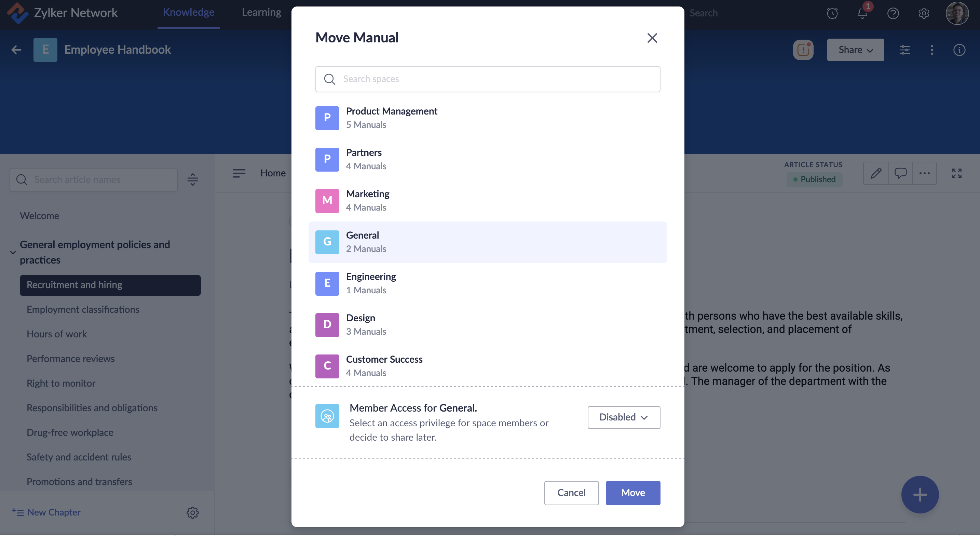Open the article comments speech bubble icon

point(900,174)
